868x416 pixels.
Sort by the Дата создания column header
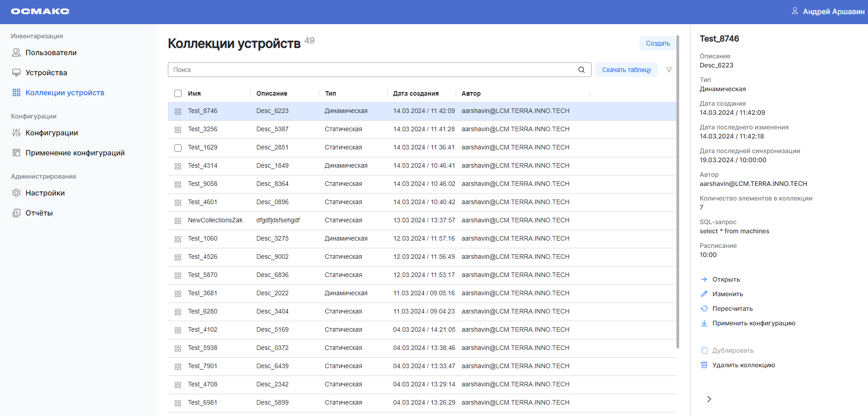416,93
